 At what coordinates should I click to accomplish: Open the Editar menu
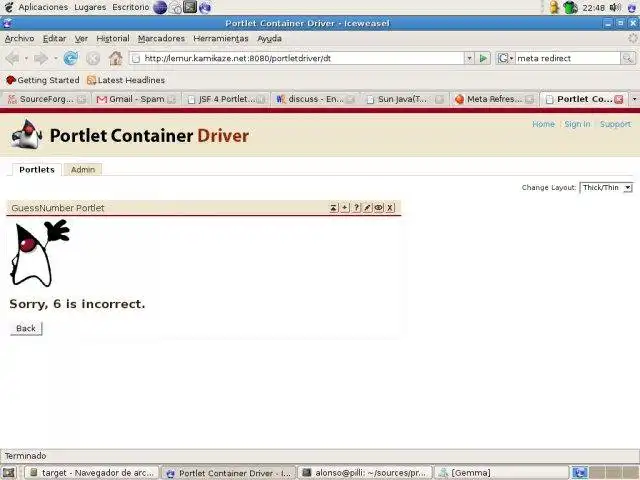[x=54, y=38]
